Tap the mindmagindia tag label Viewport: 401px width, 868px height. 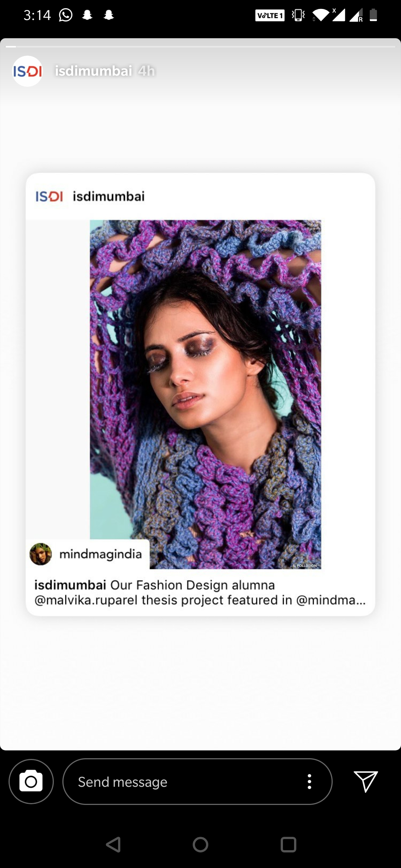101,554
